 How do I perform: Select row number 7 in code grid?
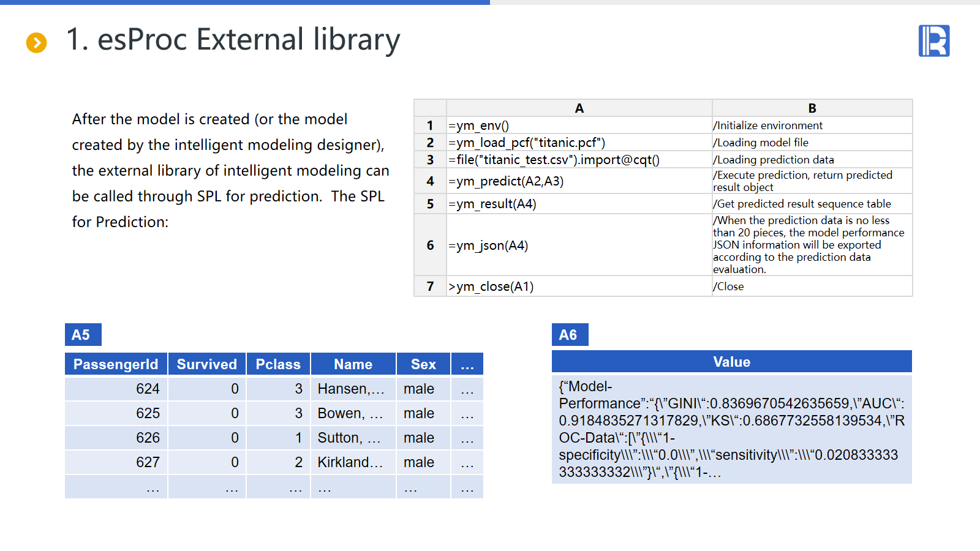pos(430,287)
